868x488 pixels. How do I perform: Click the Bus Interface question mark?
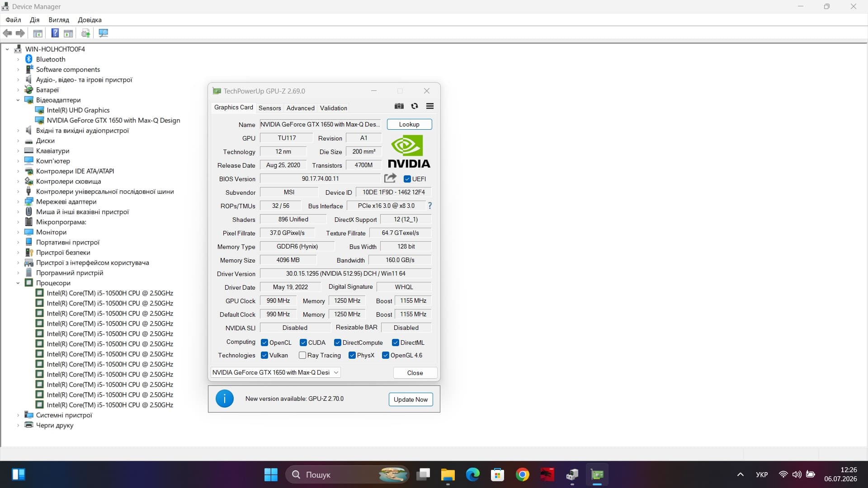430,206
